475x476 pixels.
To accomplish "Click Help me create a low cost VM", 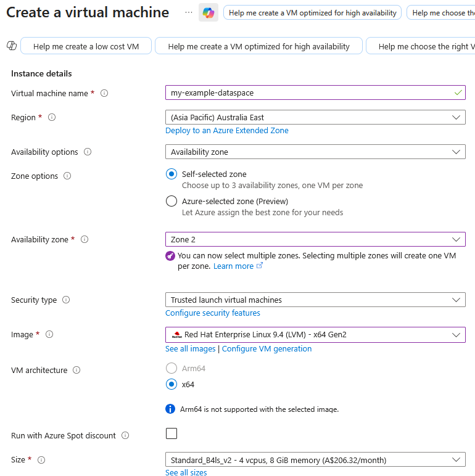I will click(x=86, y=46).
